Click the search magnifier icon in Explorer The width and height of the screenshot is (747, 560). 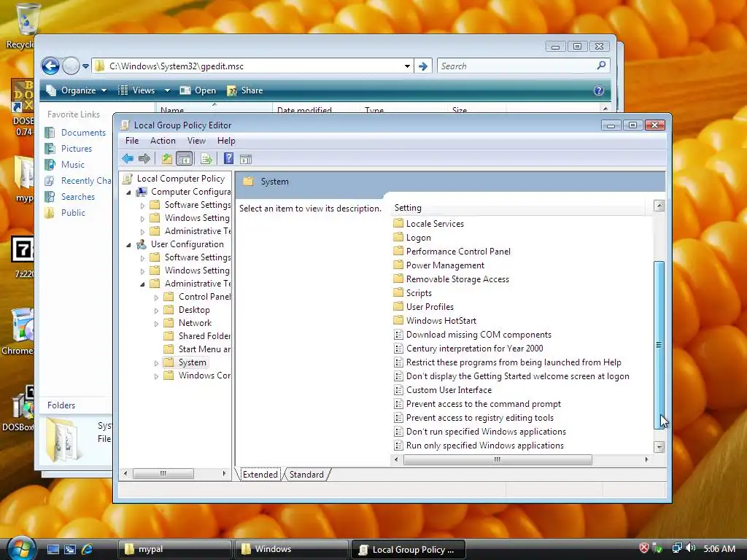[601, 66]
